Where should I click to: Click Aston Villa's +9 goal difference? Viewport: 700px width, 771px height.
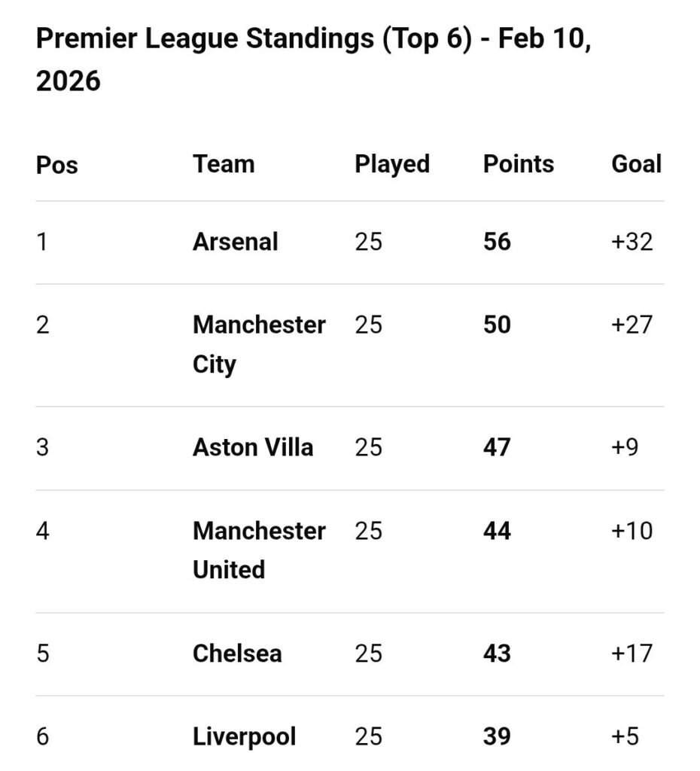pyautogui.click(x=625, y=447)
